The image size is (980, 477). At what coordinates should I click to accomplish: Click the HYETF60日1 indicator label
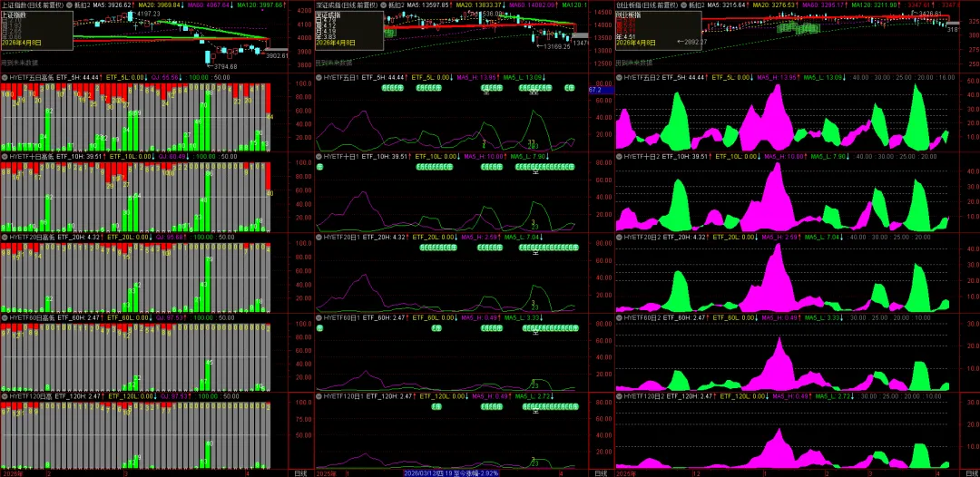pyautogui.click(x=342, y=317)
